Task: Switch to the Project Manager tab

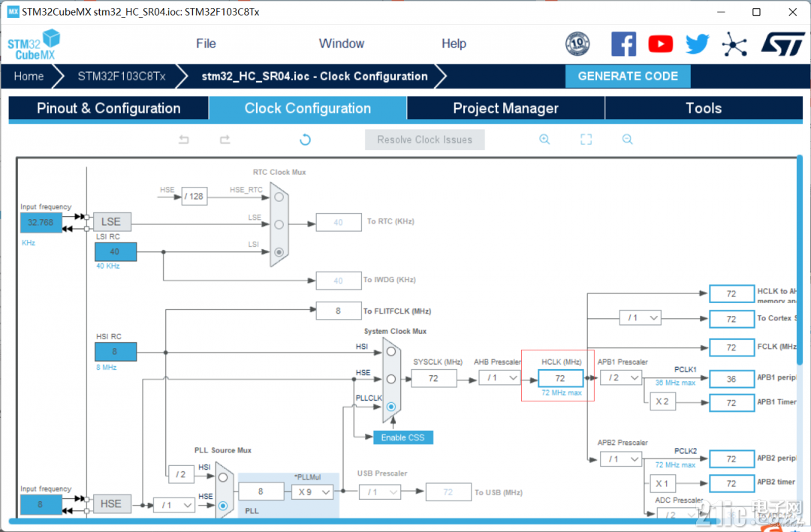Action: pyautogui.click(x=506, y=109)
